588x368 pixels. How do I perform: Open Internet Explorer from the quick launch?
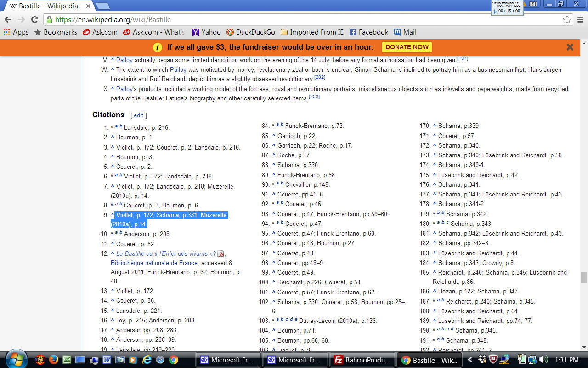pyautogui.click(x=147, y=360)
